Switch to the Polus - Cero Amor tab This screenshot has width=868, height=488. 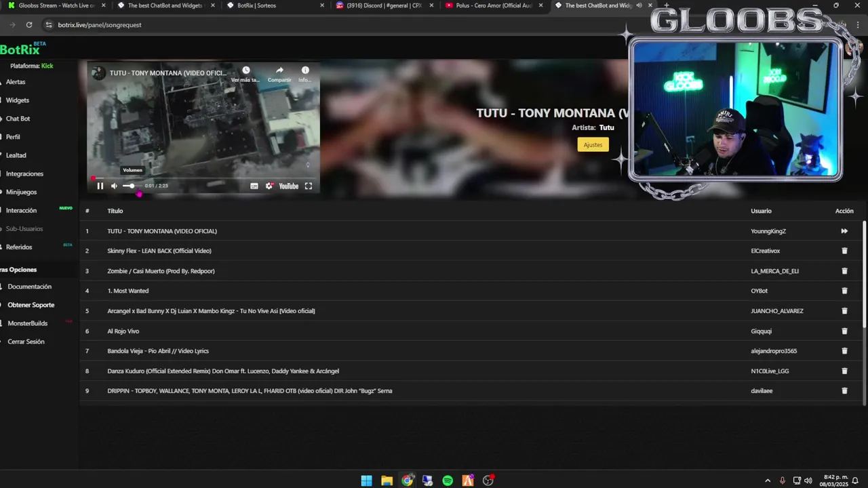pyautogui.click(x=493, y=5)
